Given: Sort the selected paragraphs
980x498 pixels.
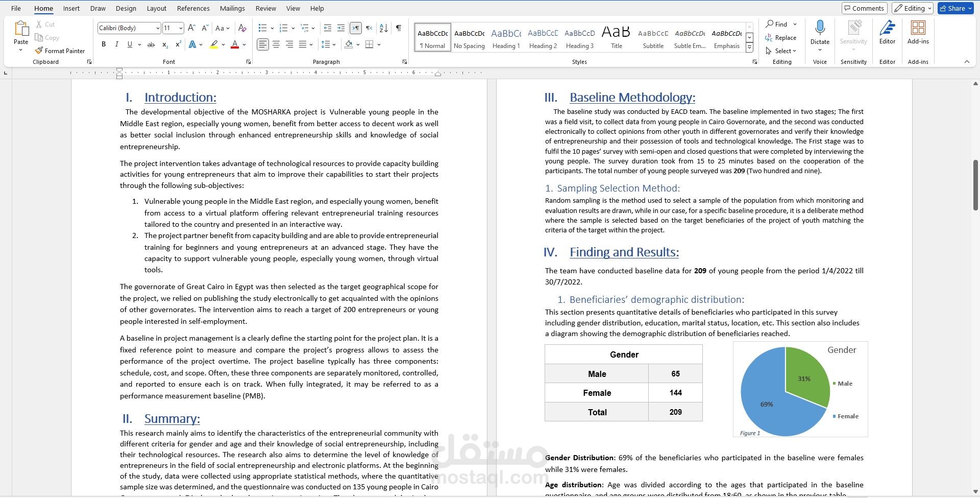Looking at the screenshot, I should click(x=384, y=28).
